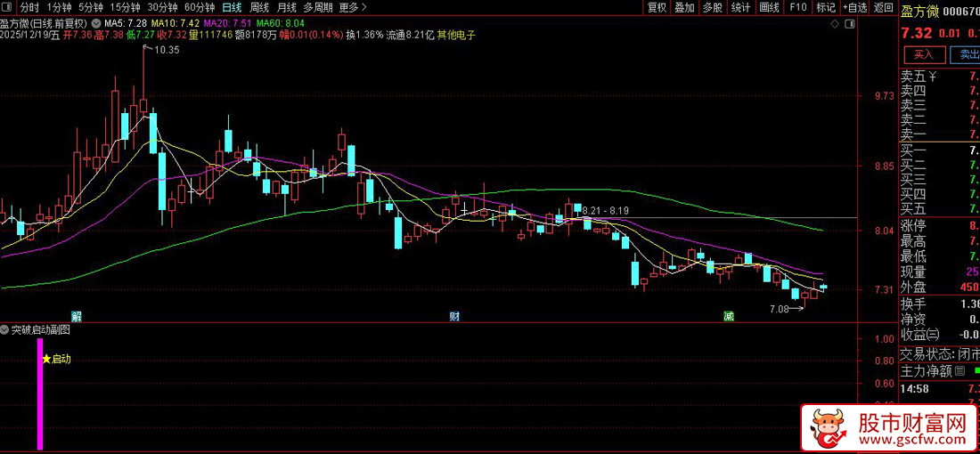Click the diamond marker icon above chart
This screenshot has width=980, height=454.
(x=835, y=24)
